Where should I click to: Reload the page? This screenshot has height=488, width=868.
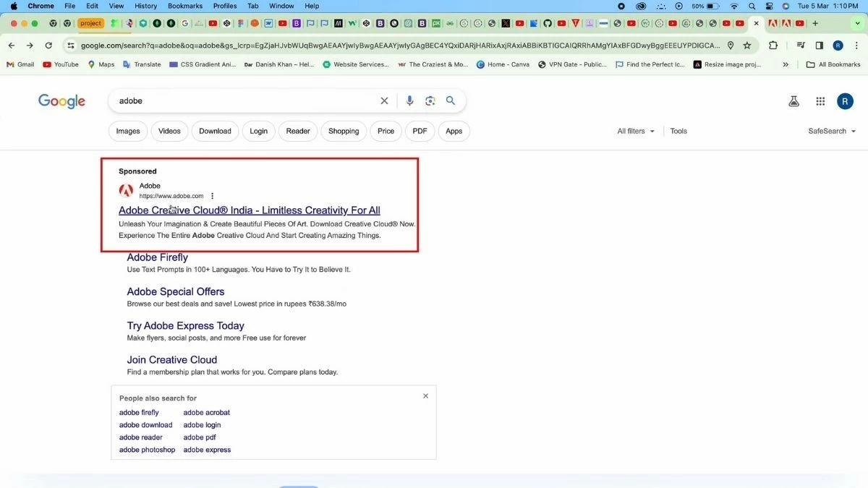48,46
